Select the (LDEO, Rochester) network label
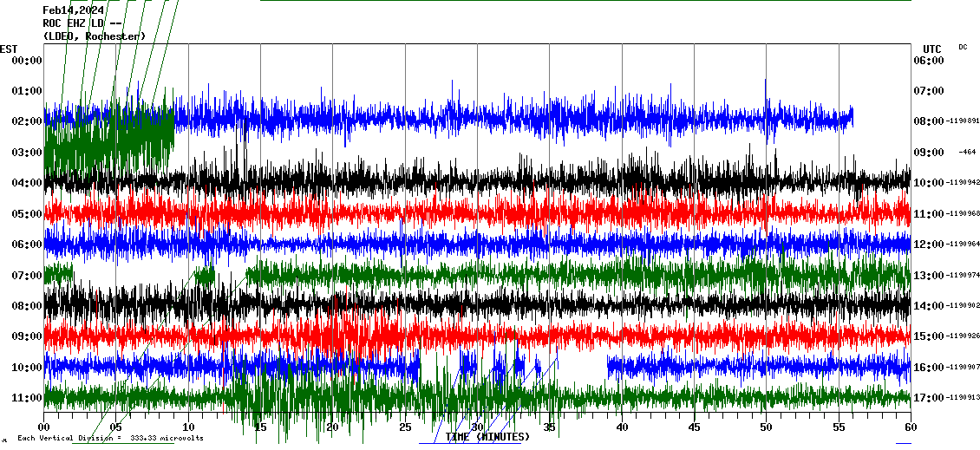The height and width of the screenshot is (450, 980). pos(95,36)
